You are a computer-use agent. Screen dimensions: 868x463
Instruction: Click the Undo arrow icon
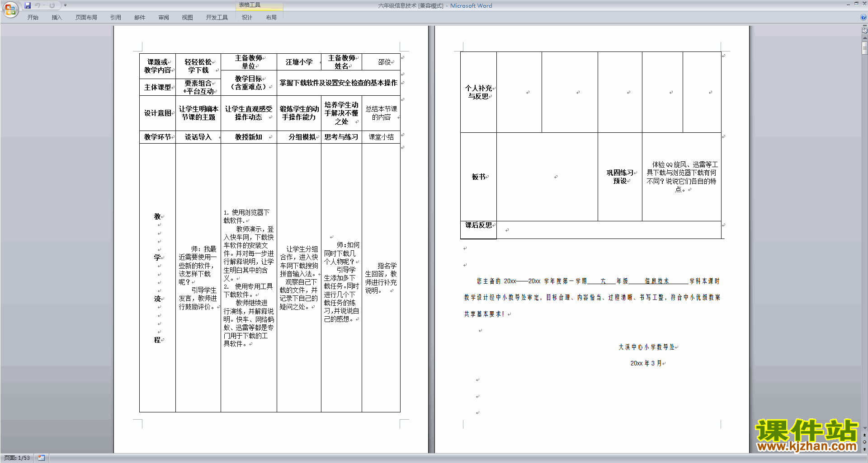coord(38,5)
